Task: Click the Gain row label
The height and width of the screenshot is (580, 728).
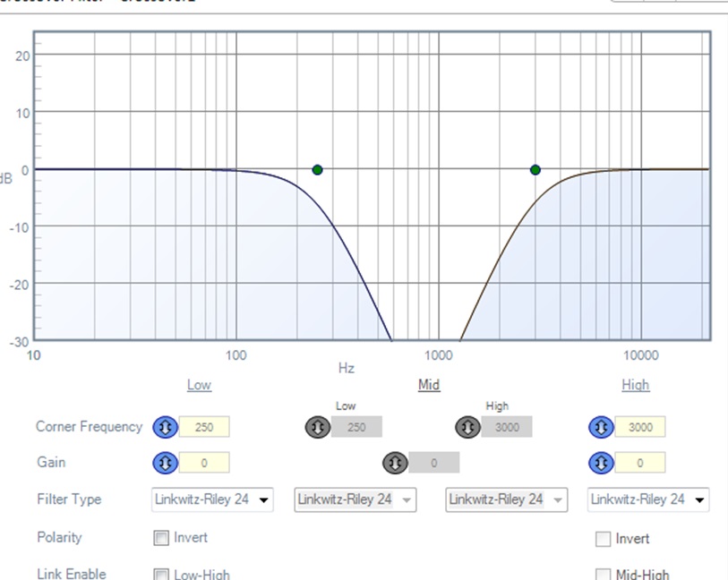Action: 51,462
